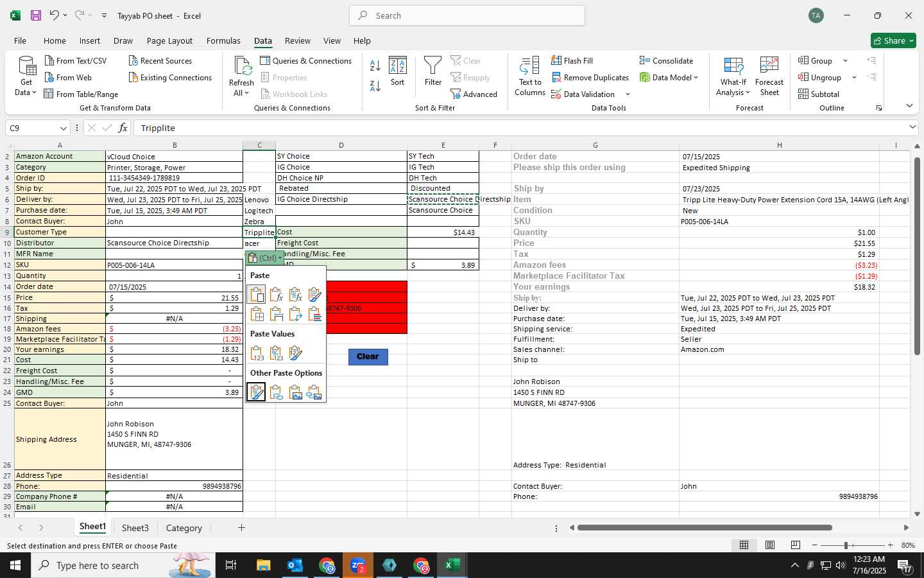Screen dimensions: 924x578
Task: Click the Show Detail outline button
Action: [871, 60]
